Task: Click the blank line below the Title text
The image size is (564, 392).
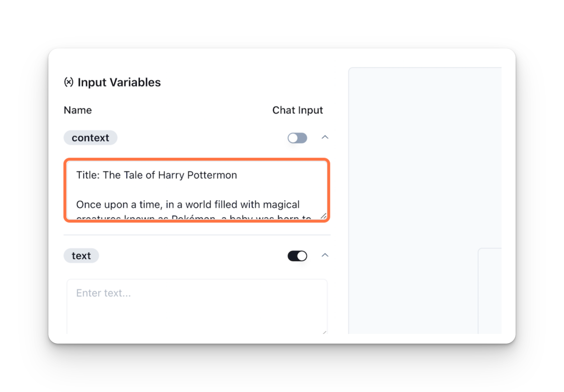Action: point(197,190)
